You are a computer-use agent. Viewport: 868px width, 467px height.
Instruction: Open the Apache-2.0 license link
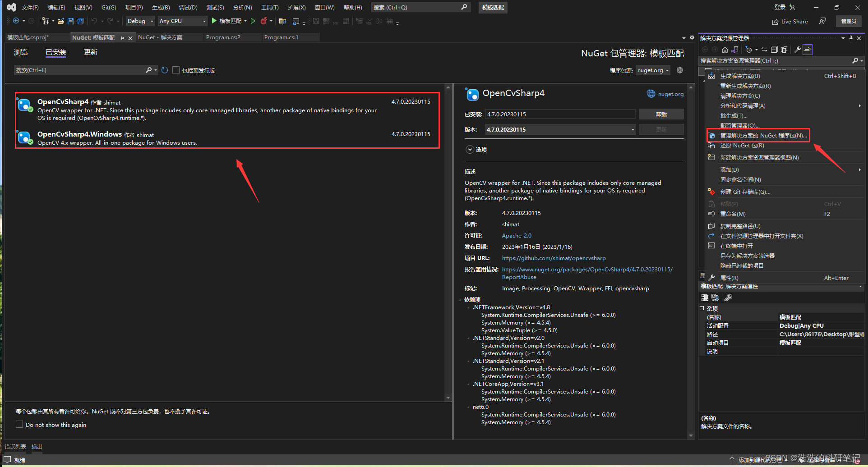click(x=517, y=235)
